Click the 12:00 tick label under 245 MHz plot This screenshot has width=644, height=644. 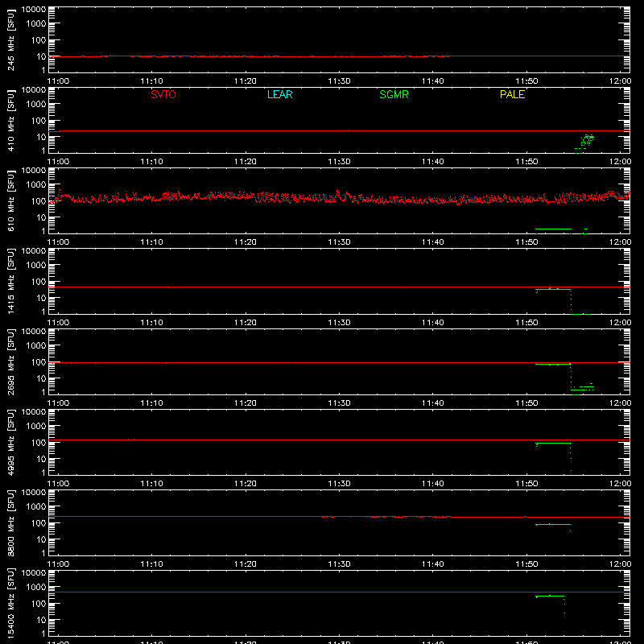(620, 81)
